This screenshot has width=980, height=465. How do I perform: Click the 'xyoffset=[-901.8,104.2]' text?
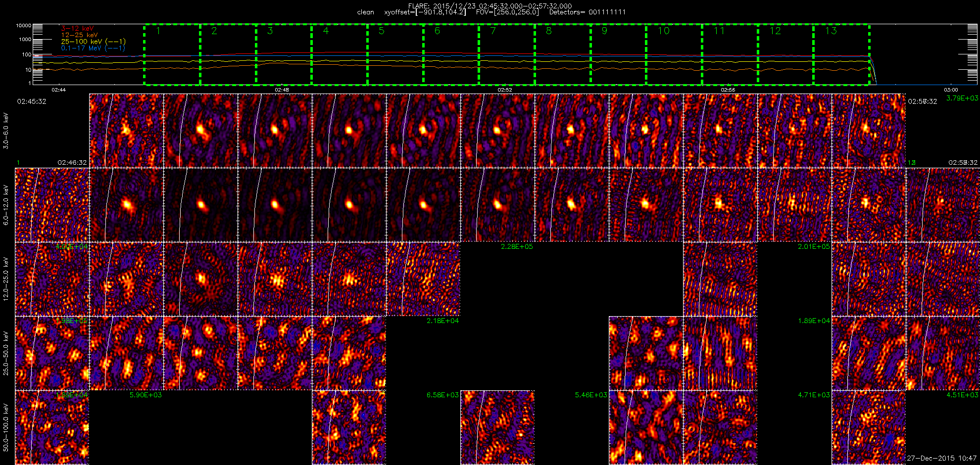coord(425,12)
